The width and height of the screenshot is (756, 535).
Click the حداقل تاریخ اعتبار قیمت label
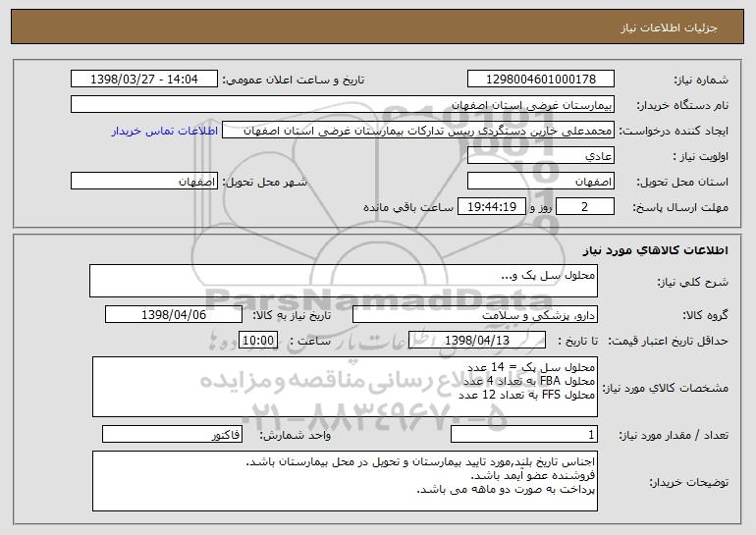coord(668,341)
